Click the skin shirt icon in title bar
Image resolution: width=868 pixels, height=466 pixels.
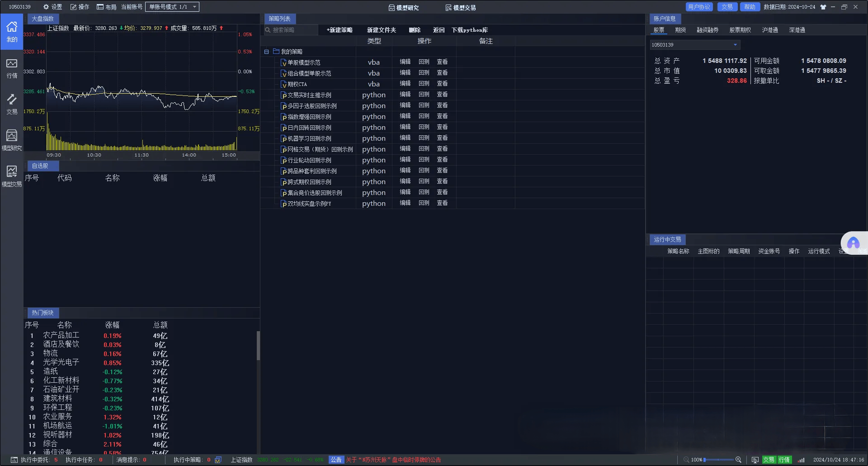823,7
